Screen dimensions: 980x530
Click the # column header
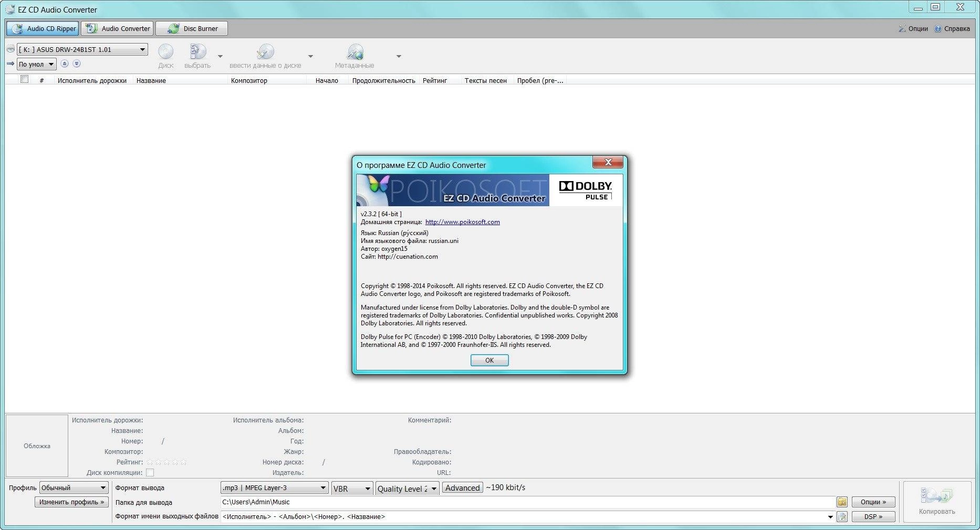(x=41, y=80)
